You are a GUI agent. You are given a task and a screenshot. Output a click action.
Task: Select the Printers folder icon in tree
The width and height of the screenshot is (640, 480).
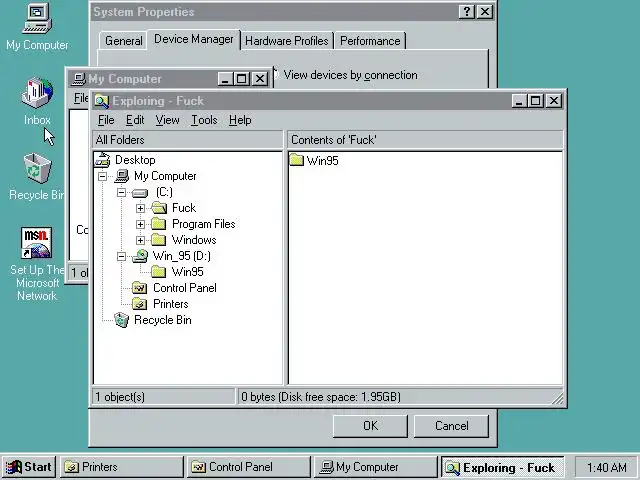tap(140, 304)
